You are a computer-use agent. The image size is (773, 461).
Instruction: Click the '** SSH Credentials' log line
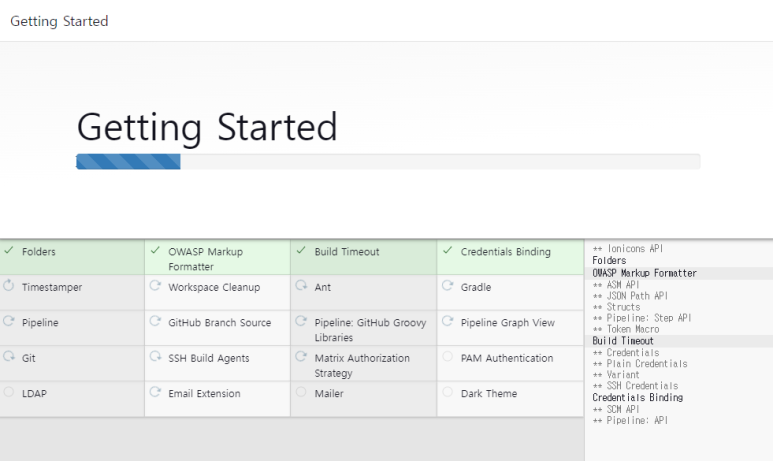(x=635, y=386)
